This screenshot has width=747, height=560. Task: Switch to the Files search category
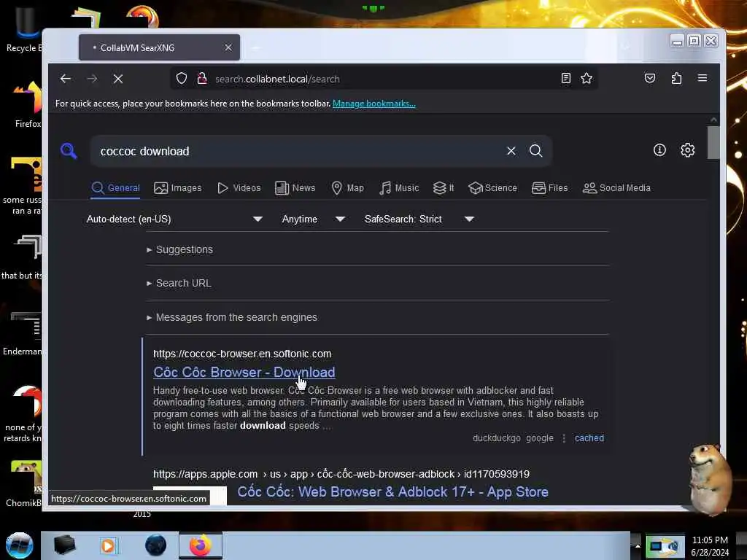pos(549,187)
